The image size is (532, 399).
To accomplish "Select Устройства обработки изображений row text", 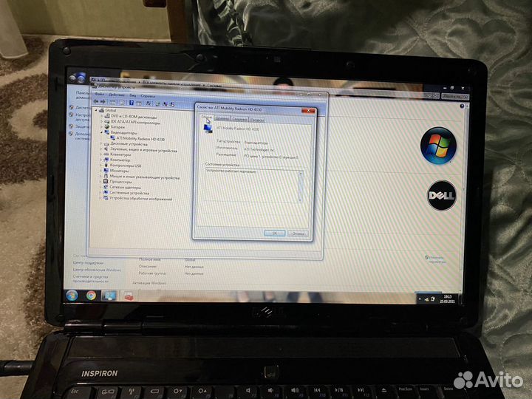I will (x=140, y=199).
